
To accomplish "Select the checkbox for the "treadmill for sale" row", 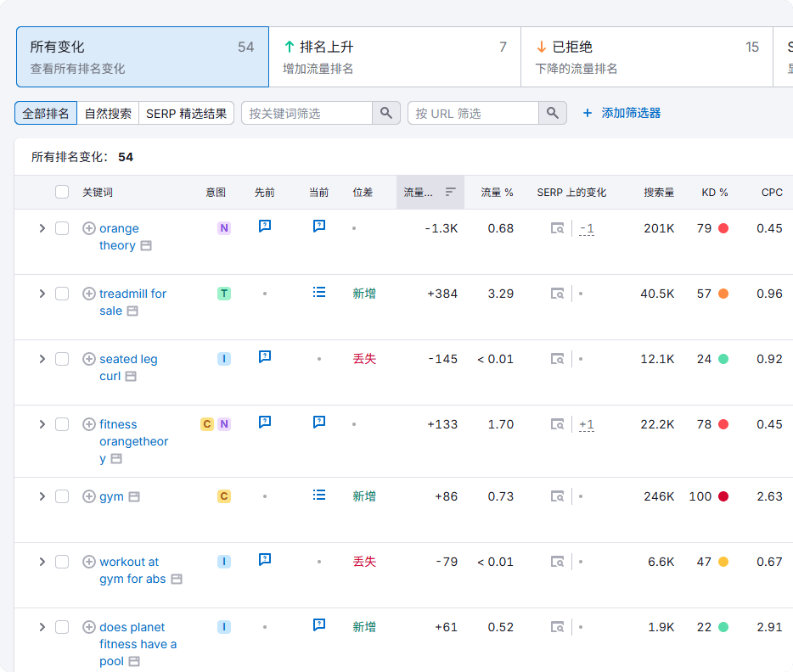I will (x=62, y=293).
